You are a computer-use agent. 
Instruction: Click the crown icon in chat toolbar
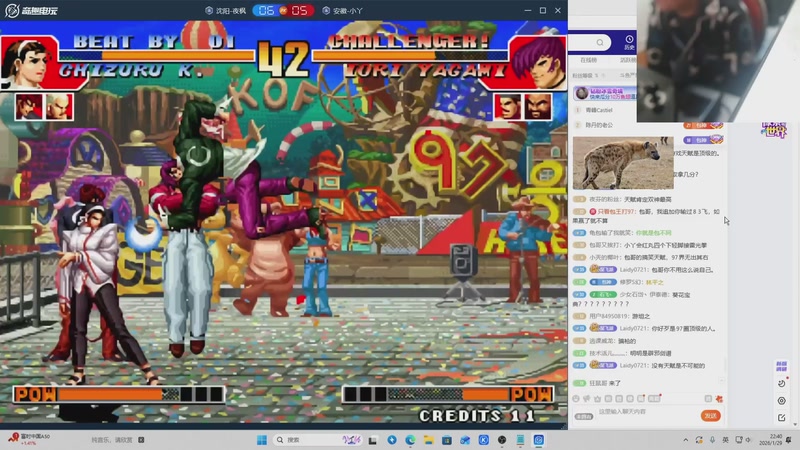[597, 398]
